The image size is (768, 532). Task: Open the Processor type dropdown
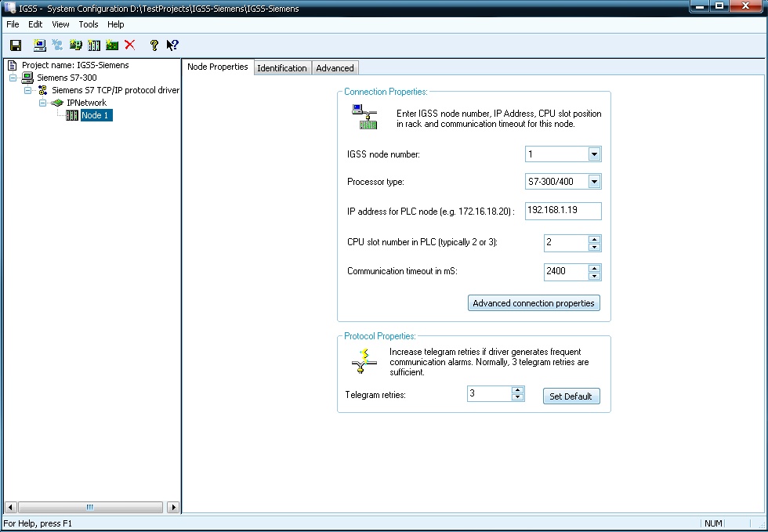(x=594, y=183)
